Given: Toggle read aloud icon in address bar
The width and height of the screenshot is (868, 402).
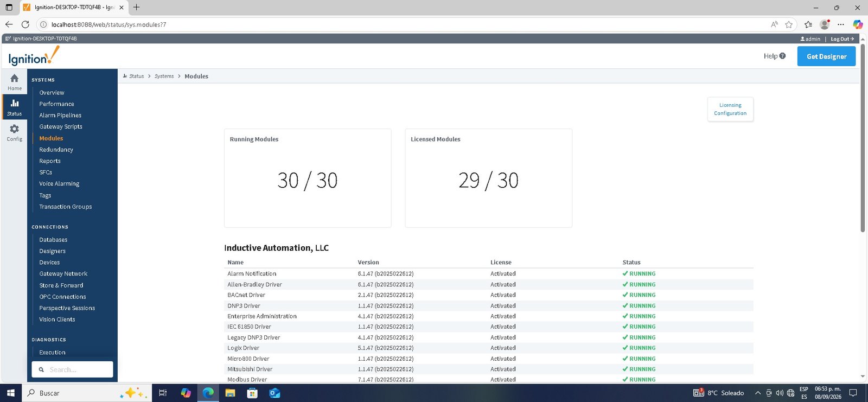Looking at the screenshot, I should tap(774, 24).
